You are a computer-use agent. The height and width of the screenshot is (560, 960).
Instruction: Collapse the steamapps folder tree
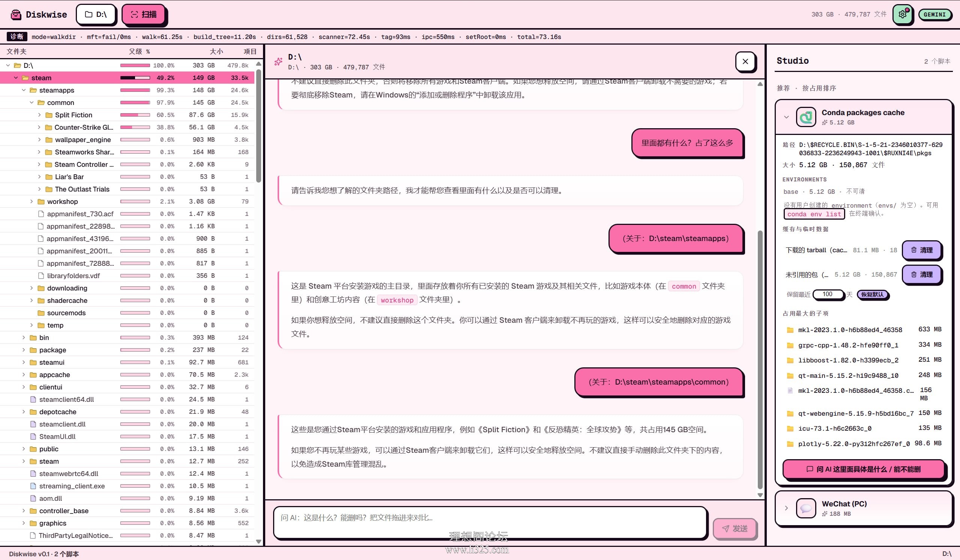tap(24, 90)
